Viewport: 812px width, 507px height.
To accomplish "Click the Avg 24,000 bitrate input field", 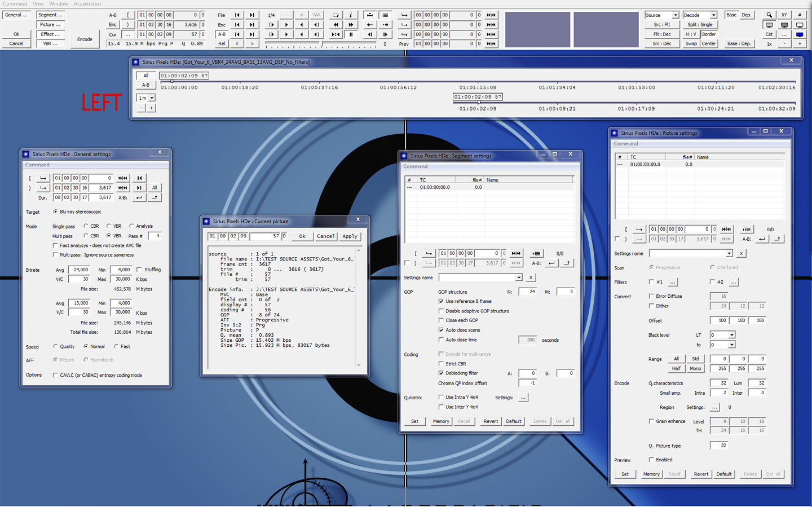I will tap(80, 270).
